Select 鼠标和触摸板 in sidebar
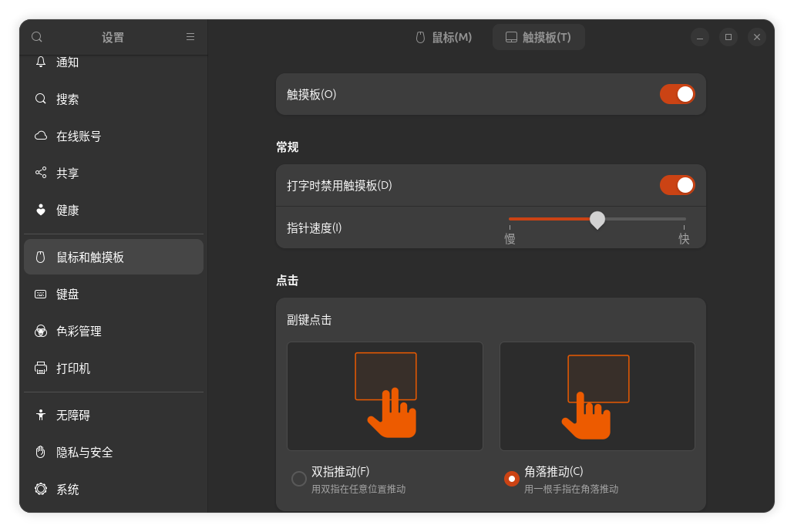The image size is (794, 532). click(x=113, y=257)
